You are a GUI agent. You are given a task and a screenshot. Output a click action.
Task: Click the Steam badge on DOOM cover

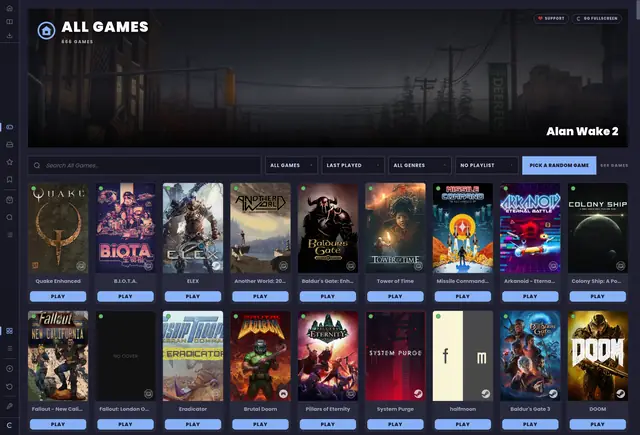coord(620,394)
